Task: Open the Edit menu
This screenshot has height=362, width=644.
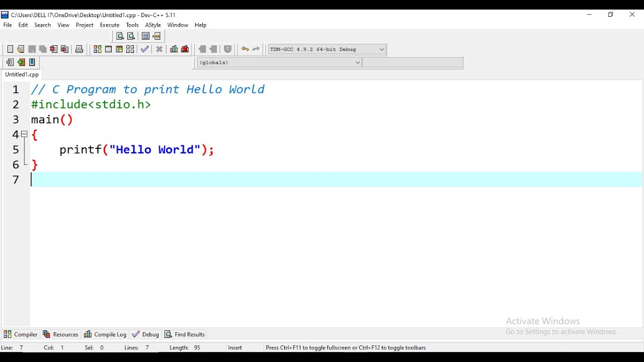Action: click(23, 25)
